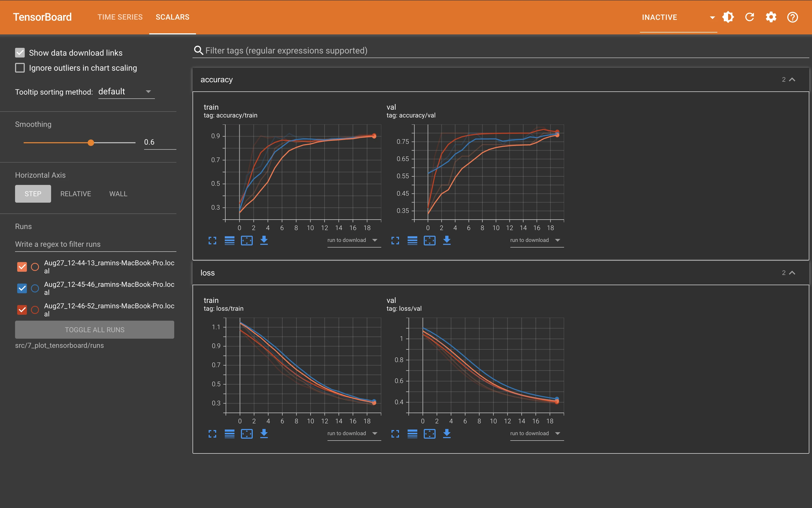Switch to the TIME SERIES tab

click(x=120, y=17)
